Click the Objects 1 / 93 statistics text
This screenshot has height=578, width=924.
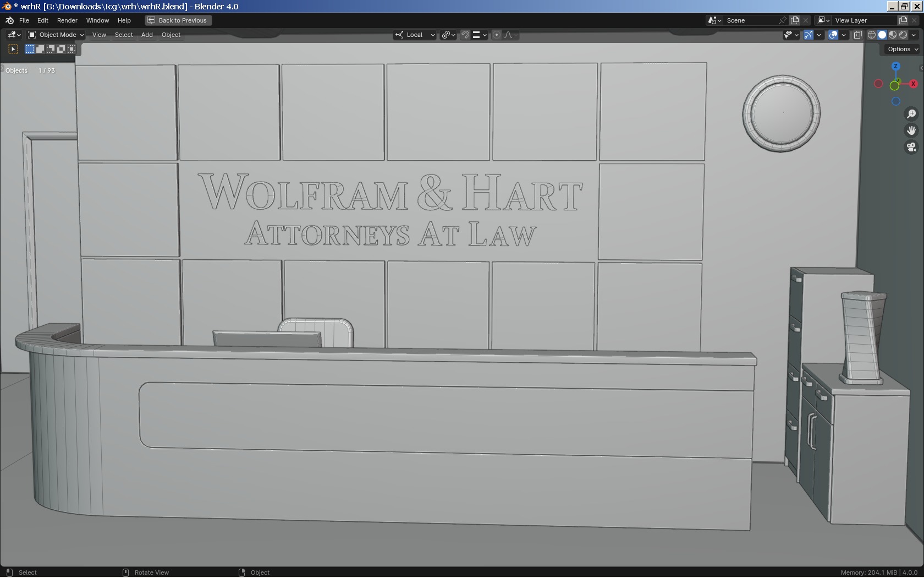click(x=30, y=70)
